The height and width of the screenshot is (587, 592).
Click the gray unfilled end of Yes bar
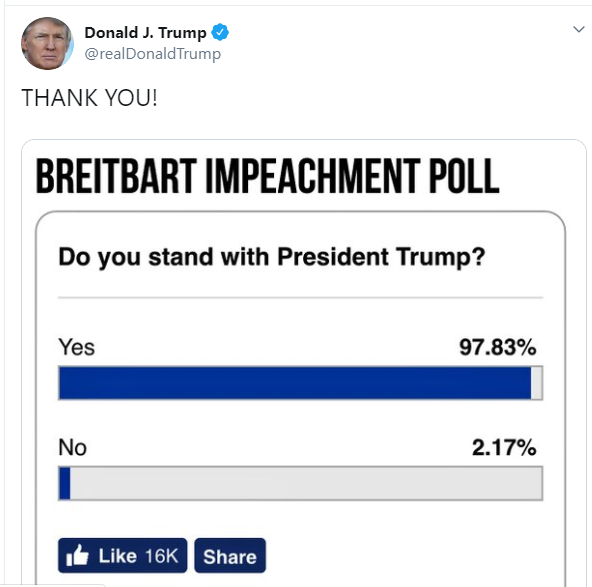[537, 383]
